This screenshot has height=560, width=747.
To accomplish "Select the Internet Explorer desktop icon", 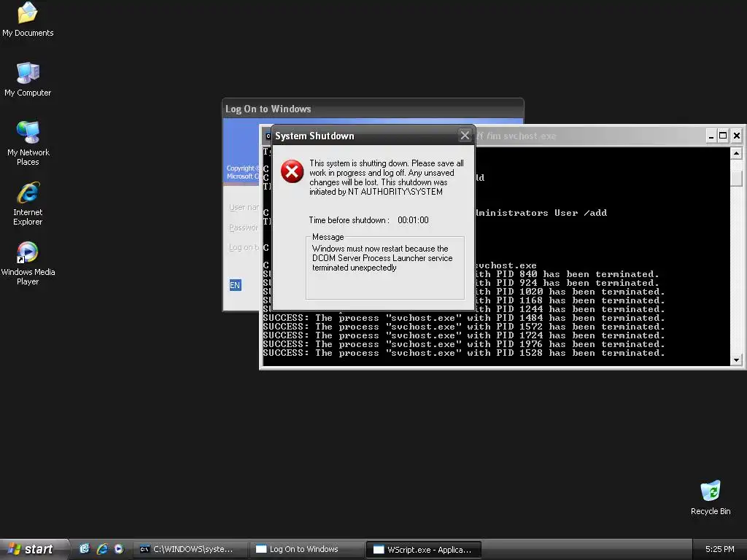I will pyautogui.click(x=28, y=203).
